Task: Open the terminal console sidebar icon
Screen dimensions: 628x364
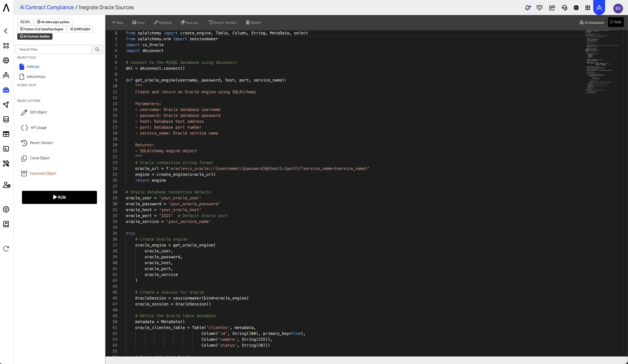Action: 6,149
